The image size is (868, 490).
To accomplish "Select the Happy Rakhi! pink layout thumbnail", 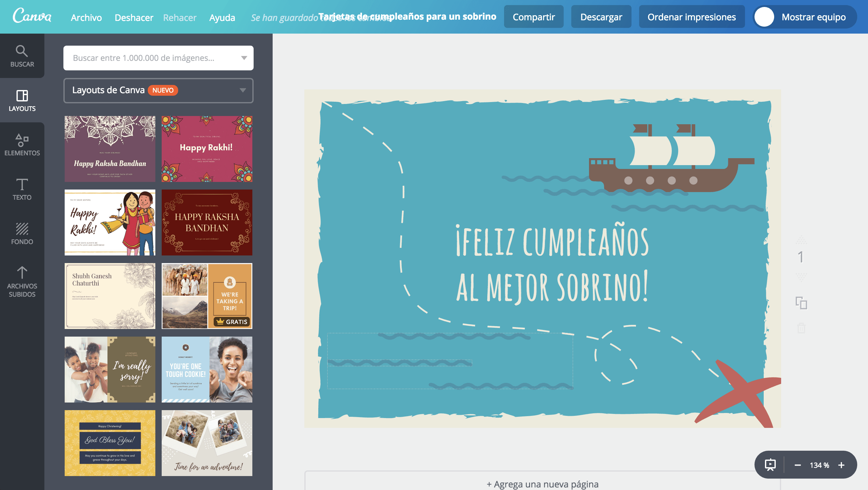I will [x=207, y=149].
